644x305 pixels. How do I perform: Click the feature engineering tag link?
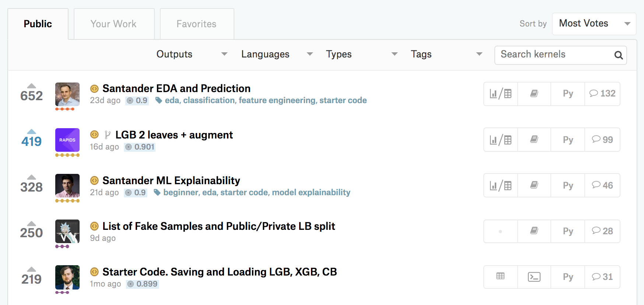(x=277, y=100)
